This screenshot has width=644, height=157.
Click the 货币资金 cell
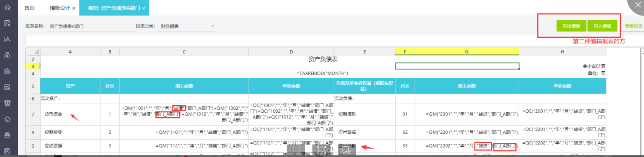coord(70,114)
